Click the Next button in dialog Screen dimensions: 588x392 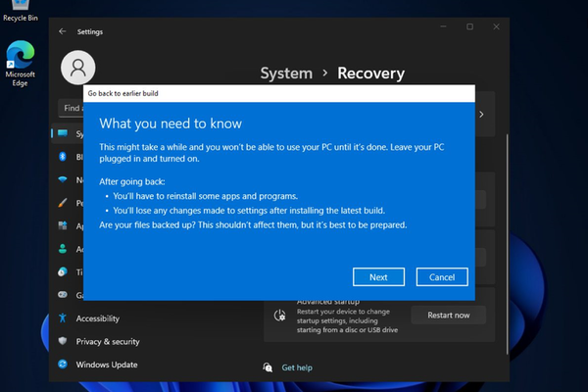pyautogui.click(x=378, y=276)
